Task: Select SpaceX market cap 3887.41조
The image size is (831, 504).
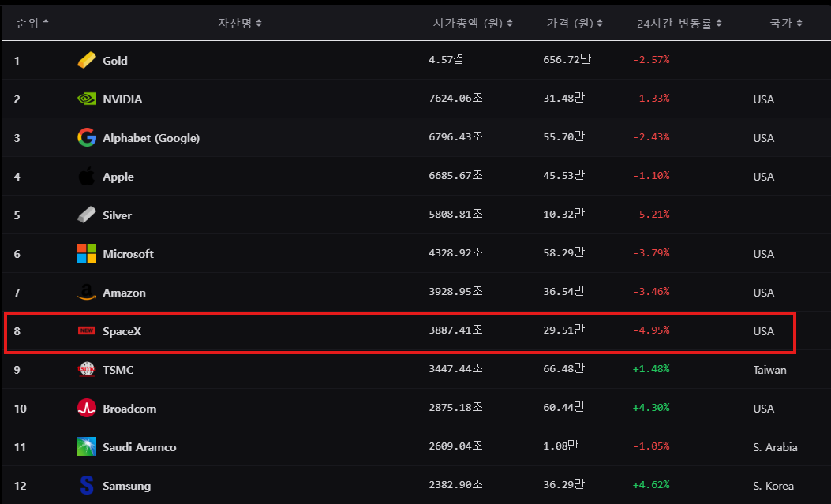Action: coord(456,330)
